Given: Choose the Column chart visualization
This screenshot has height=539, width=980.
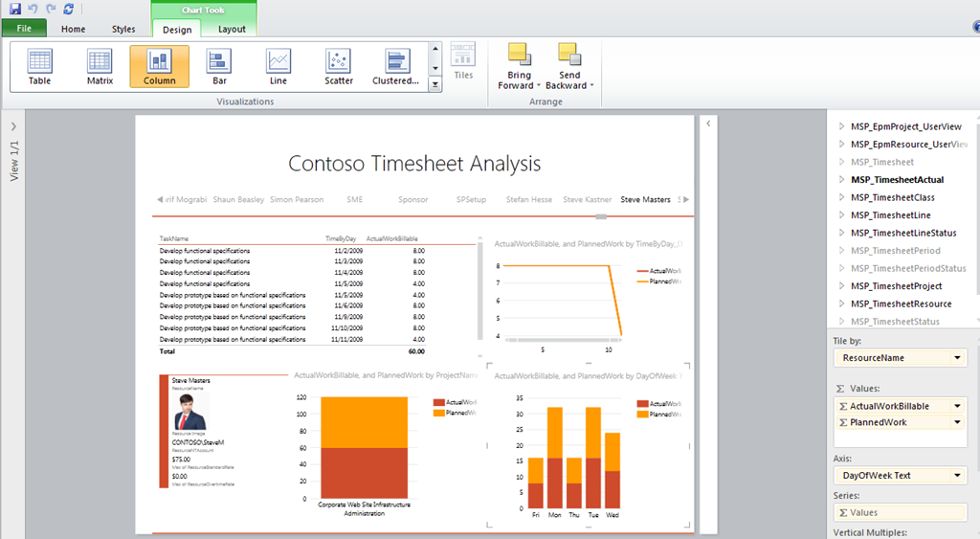Looking at the screenshot, I should tap(160, 66).
